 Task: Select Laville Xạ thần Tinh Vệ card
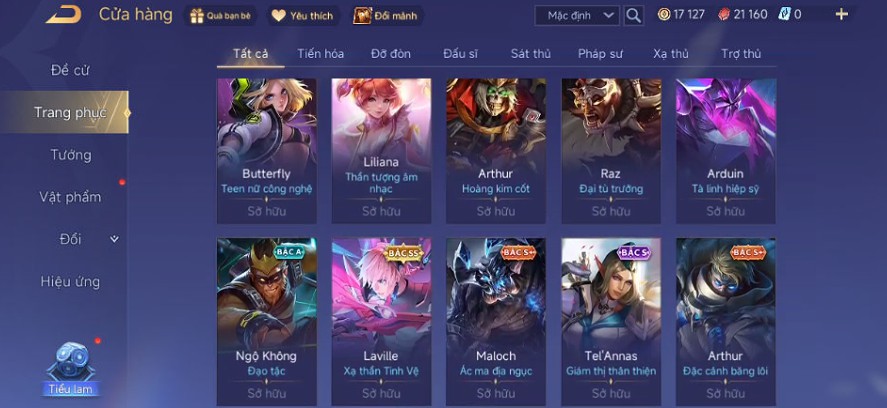[381, 321]
